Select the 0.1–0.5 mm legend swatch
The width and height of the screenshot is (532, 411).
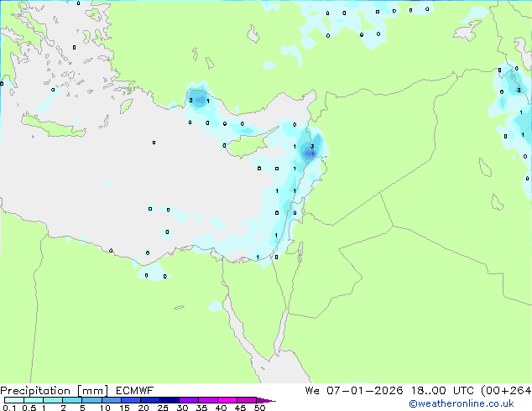pos(14,400)
